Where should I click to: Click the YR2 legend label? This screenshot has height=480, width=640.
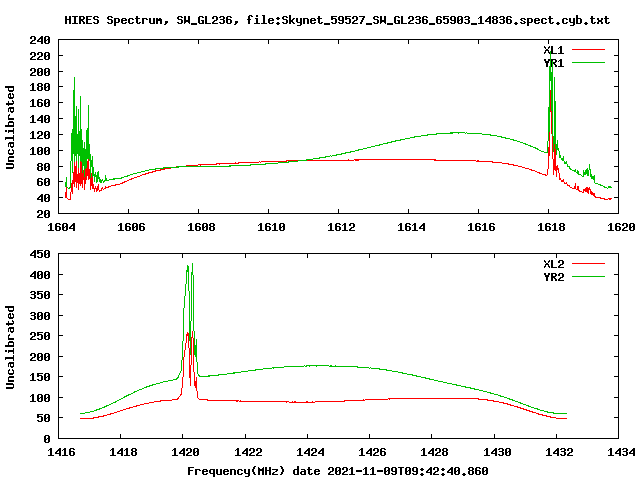click(x=553, y=277)
